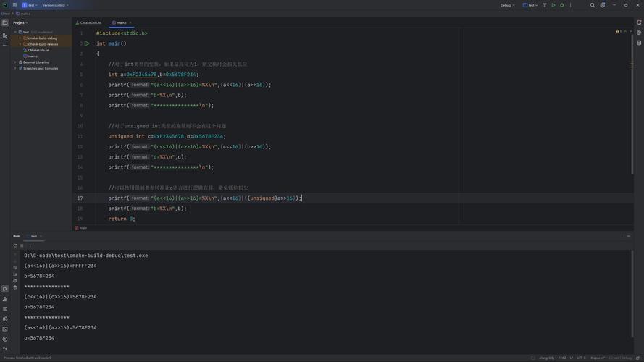
Task: Click the green Run button in top toolbar
Action: (553, 5)
